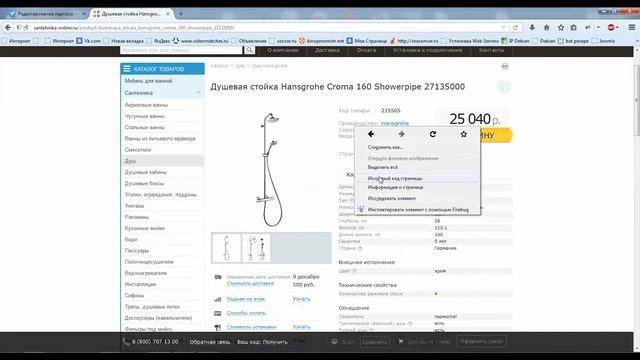Open Установка и подключение in the top menu

pyautogui.click(x=427, y=50)
